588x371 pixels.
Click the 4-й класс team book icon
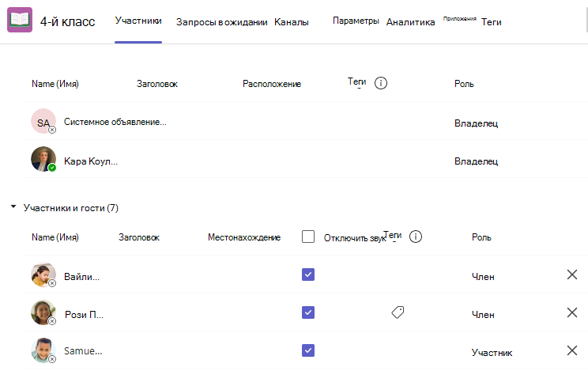20,20
